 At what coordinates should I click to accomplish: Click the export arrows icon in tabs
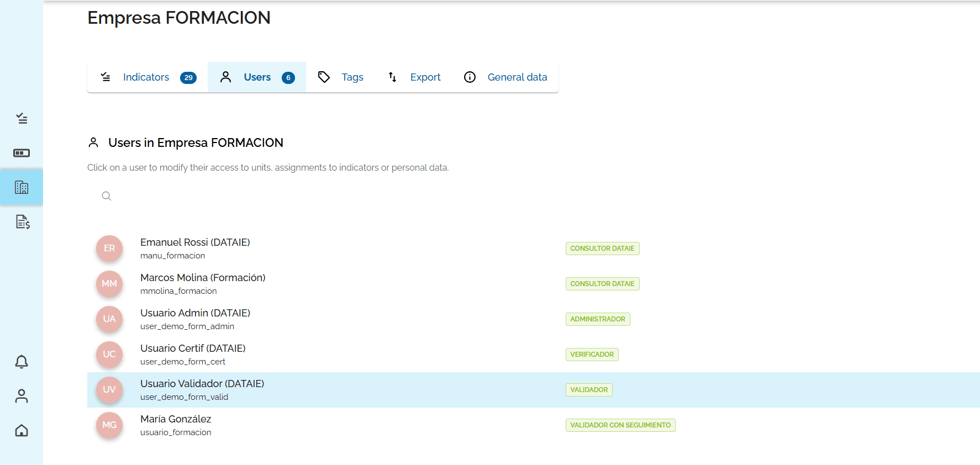pyautogui.click(x=392, y=77)
